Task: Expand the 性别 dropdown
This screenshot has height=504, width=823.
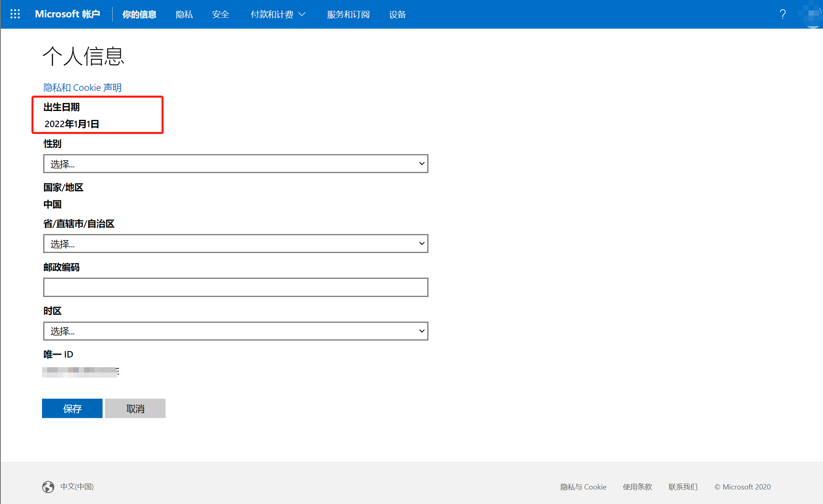Action: click(235, 164)
